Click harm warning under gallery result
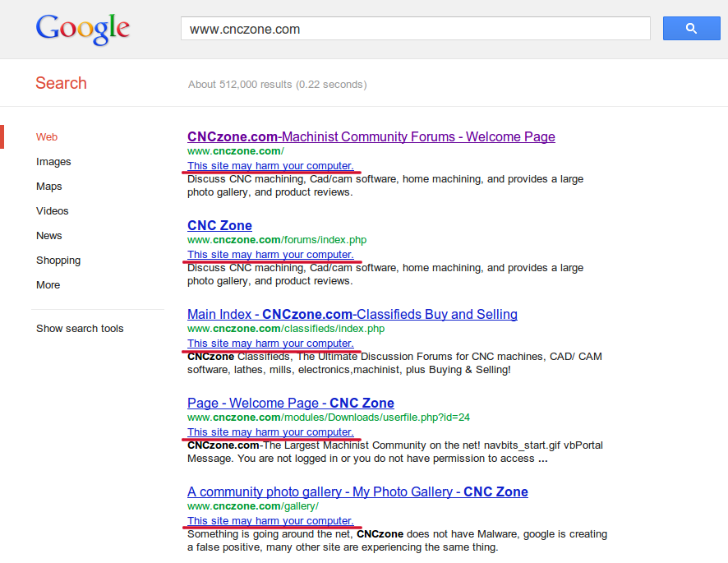 [x=270, y=521]
